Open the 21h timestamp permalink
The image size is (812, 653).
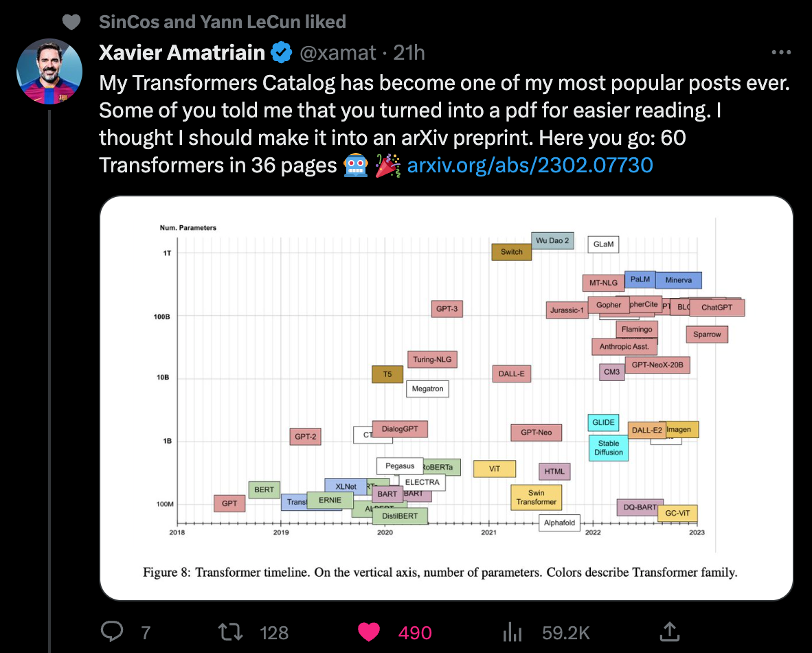409,52
